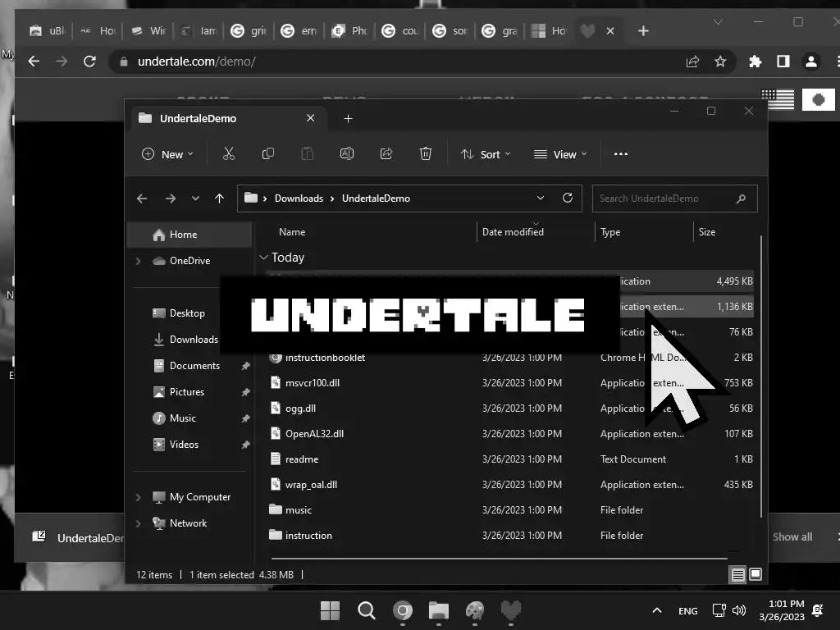Share this page icon in Chrome address bar
The height and width of the screenshot is (630, 840).
point(692,62)
